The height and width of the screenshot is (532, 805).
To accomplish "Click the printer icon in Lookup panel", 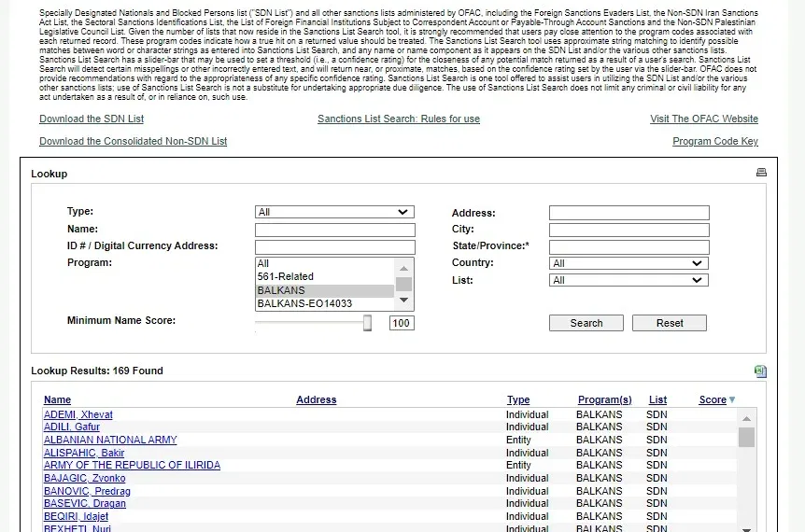I will (761, 173).
